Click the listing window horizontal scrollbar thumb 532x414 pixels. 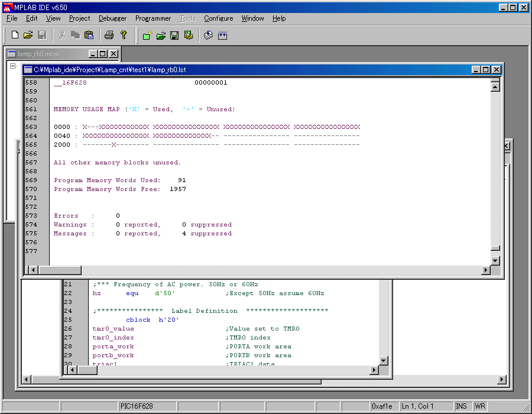point(59,270)
